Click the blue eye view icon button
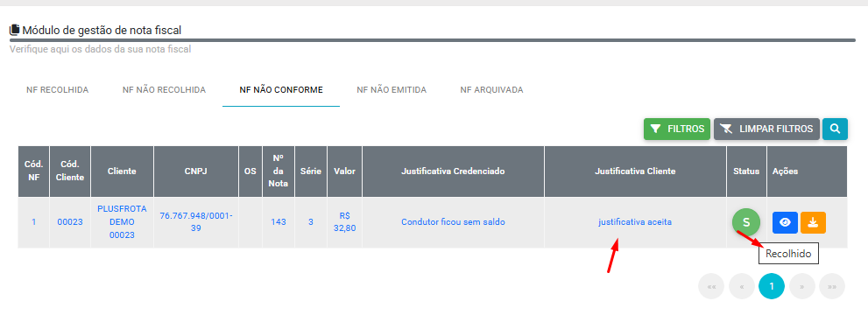868x329 pixels. point(785,222)
